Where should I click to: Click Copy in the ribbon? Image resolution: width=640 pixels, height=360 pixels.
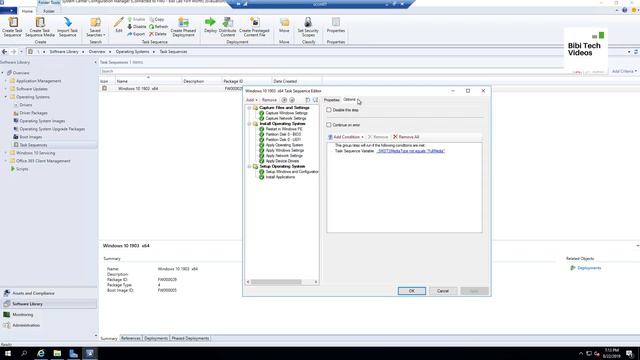point(157,19)
